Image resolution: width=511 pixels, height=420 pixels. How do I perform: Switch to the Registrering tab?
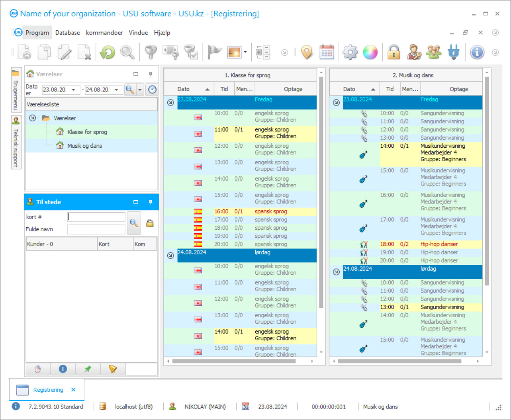(48, 390)
